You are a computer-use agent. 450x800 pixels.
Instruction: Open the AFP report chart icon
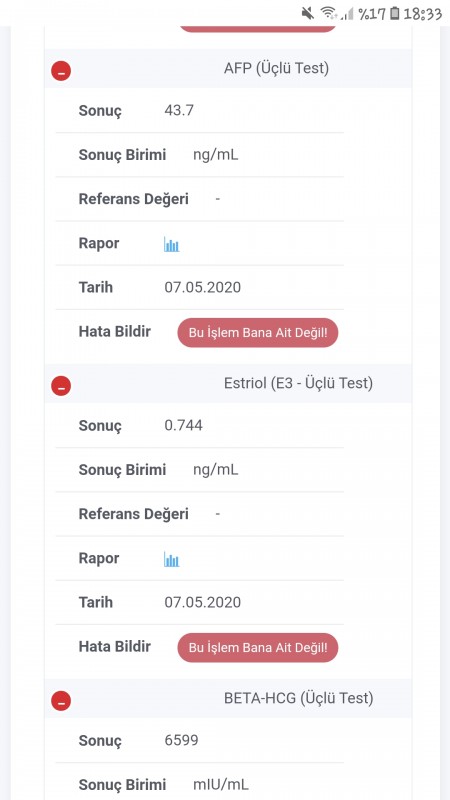coord(171,244)
